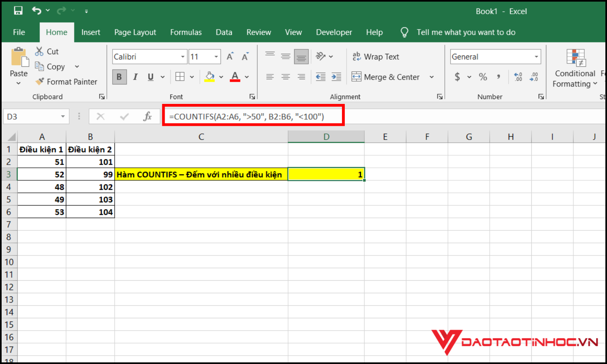Toggle Italic formatting button

point(135,77)
